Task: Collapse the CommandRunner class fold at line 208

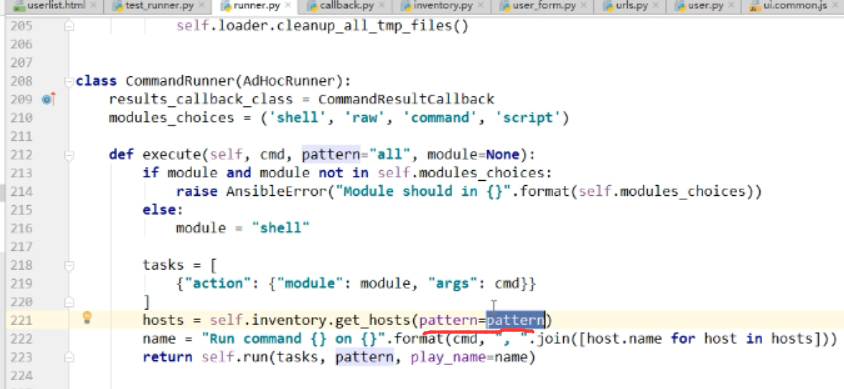Action: 69,81
